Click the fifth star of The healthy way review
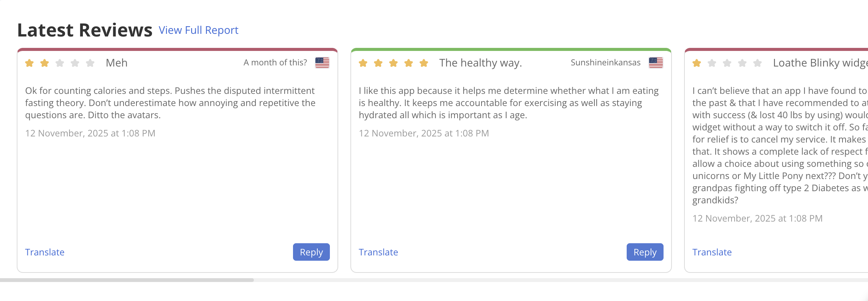Viewport: 868px width, 301px height. (424, 63)
